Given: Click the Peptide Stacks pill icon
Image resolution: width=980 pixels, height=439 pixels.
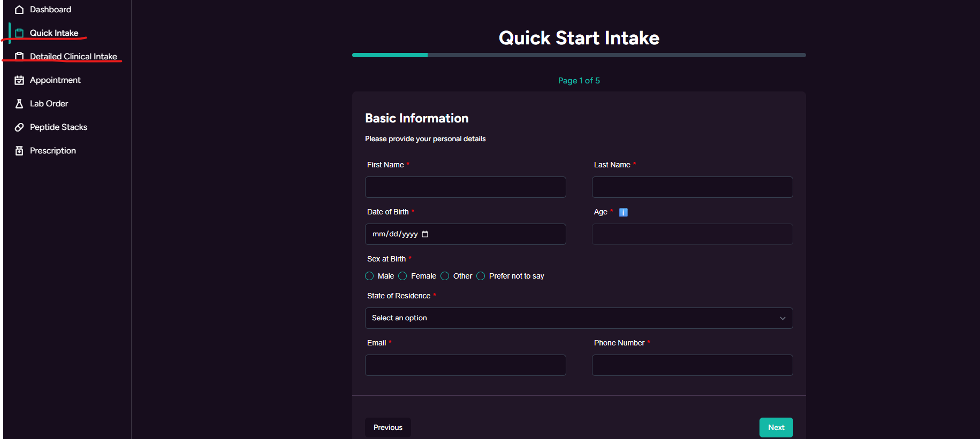Looking at the screenshot, I should click(19, 127).
